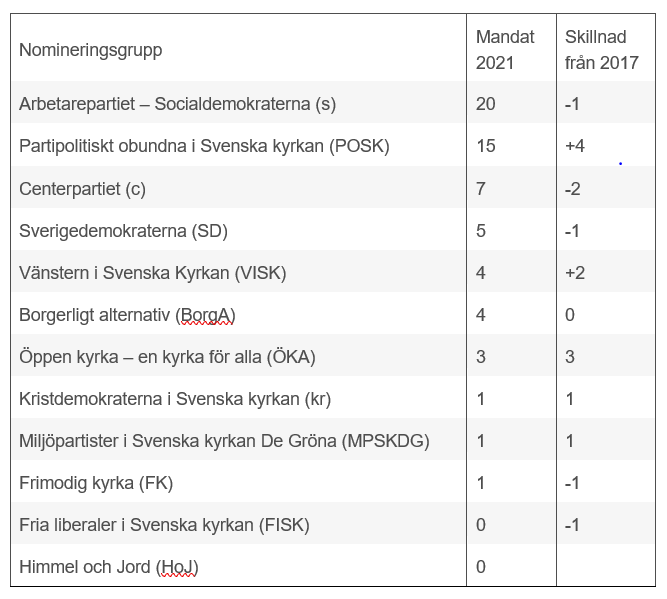Click the misspelled word BorgA
This screenshot has width=667, height=599.
click(206, 316)
